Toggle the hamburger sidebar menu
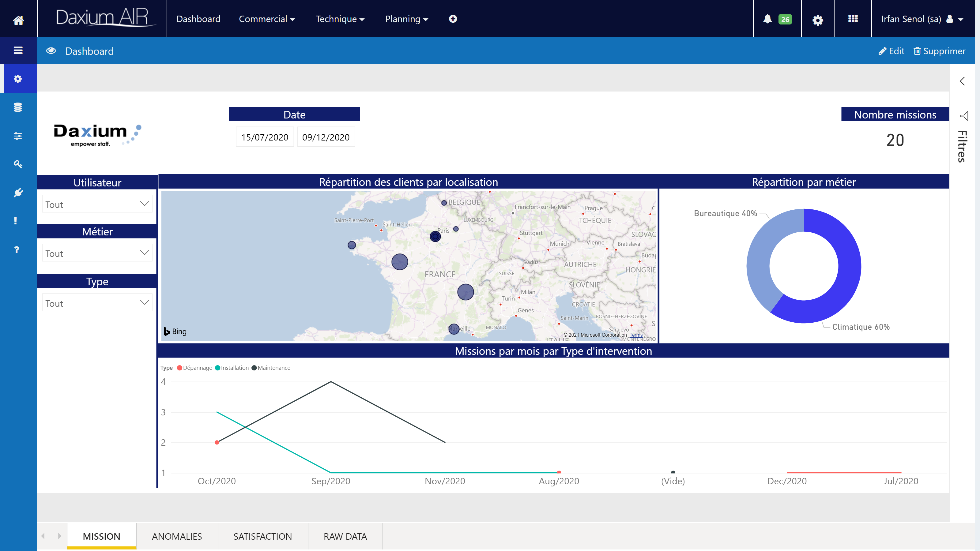The image size is (980, 551). pyautogui.click(x=18, y=50)
